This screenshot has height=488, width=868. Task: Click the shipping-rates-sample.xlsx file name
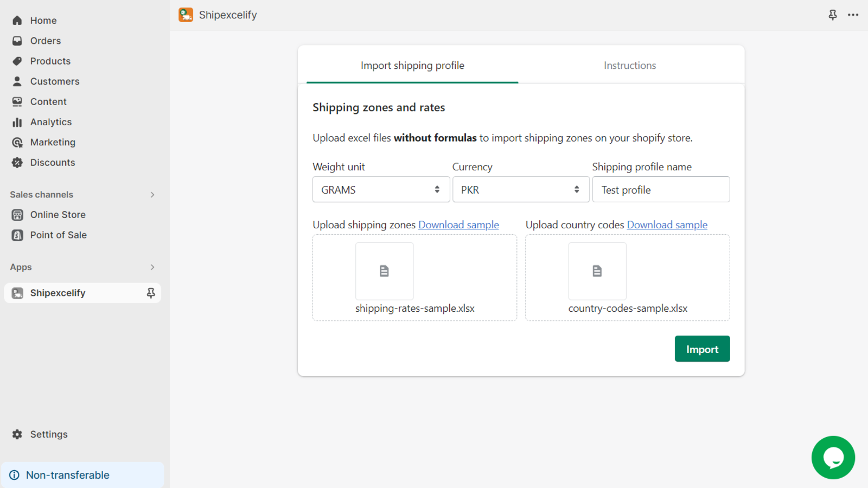coord(415,309)
